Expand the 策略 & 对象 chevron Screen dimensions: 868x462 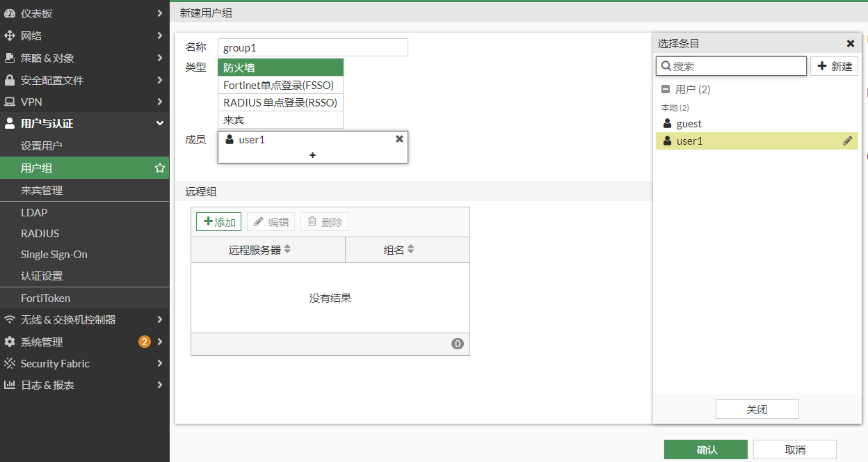coord(160,58)
